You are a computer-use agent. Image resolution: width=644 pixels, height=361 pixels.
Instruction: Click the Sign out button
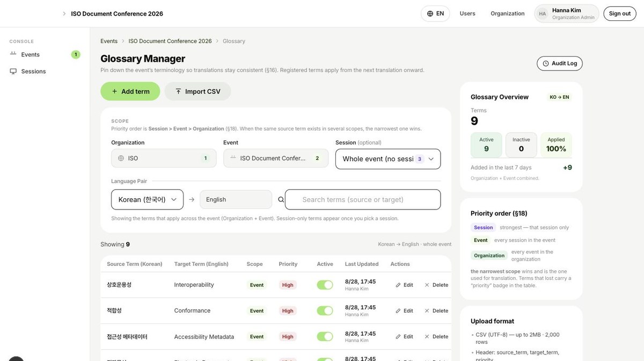(620, 13)
